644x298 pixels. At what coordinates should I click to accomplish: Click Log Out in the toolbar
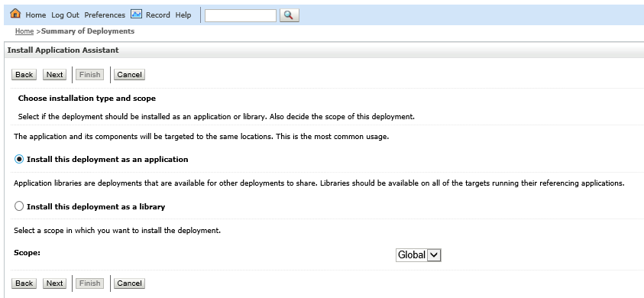point(65,15)
